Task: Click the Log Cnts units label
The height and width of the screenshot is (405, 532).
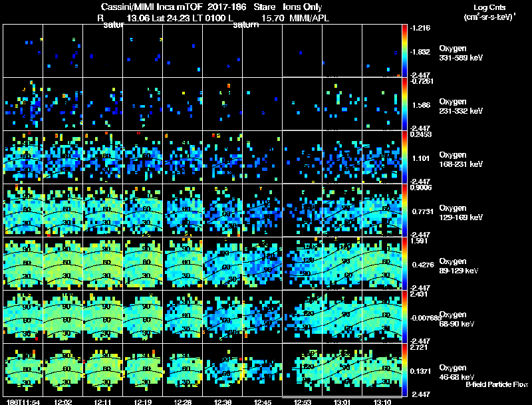Action: pos(489,12)
